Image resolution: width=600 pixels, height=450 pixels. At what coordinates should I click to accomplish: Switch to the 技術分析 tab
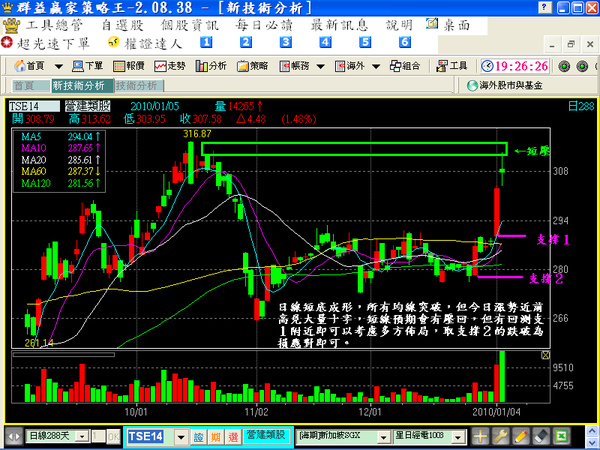pos(139,86)
